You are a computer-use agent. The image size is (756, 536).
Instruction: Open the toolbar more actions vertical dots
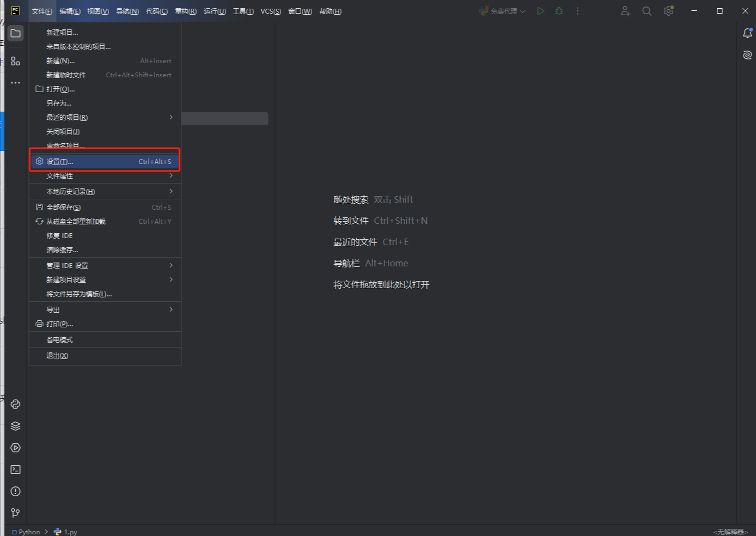tap(577, 11)
